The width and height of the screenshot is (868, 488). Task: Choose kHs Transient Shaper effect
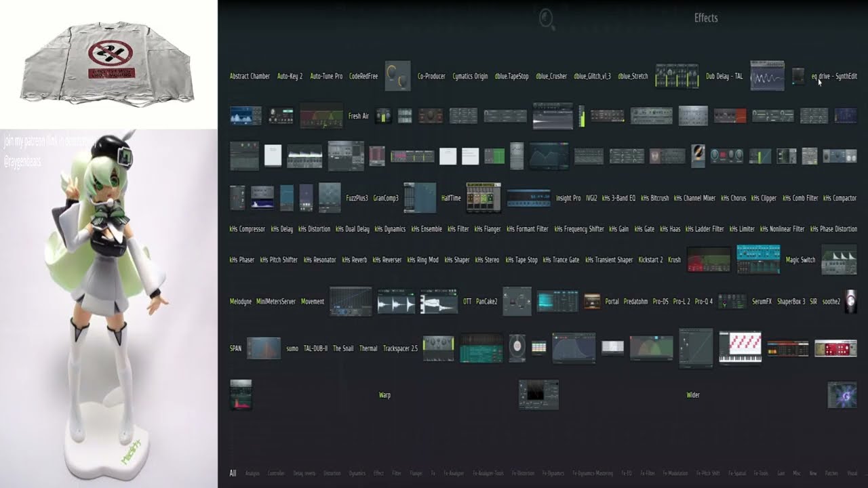tap(609, 260)
